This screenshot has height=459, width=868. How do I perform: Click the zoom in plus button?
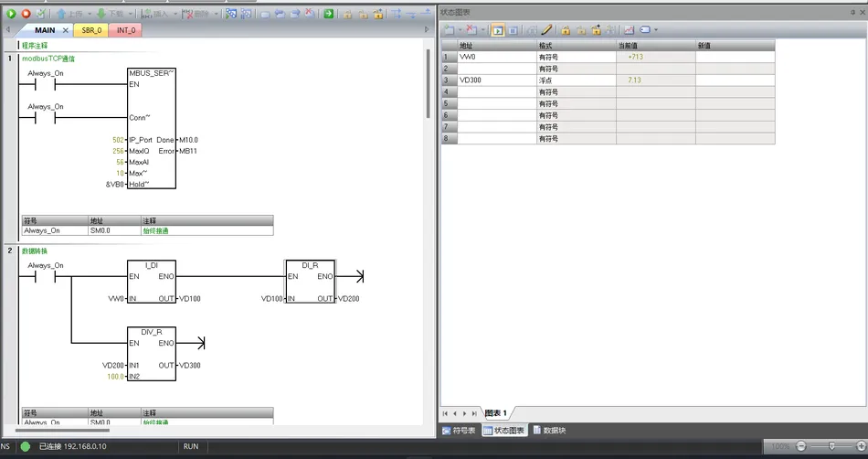tap(861, 446)
